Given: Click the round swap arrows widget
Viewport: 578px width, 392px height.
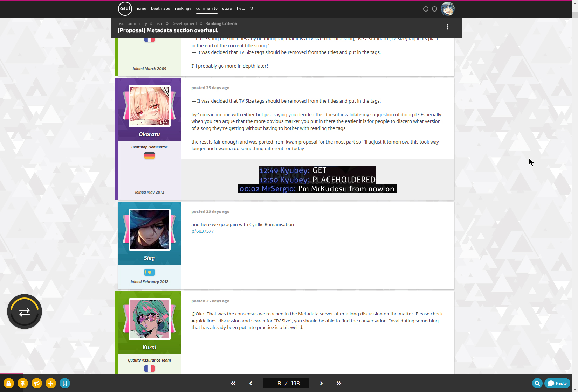Looking at the screenshot, I should pos(25,311).
